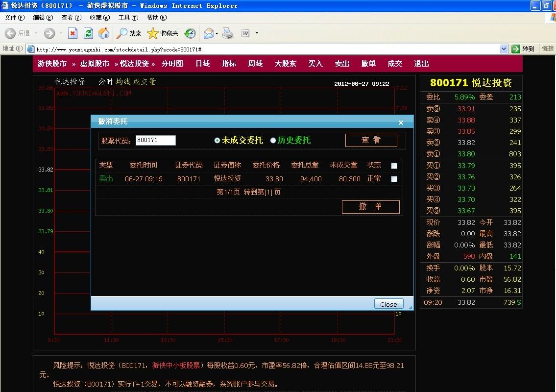Expand the Mail icon dropdown arrow
Viewport: 556px width, 392px height.
(x=217, y=34)
